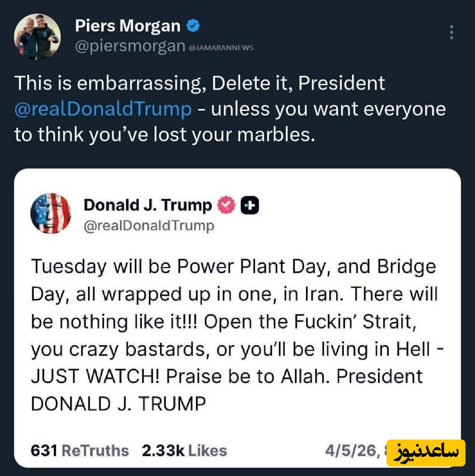Click the "DONALD J. TRUMP" signature text

(x=118, y=404)
